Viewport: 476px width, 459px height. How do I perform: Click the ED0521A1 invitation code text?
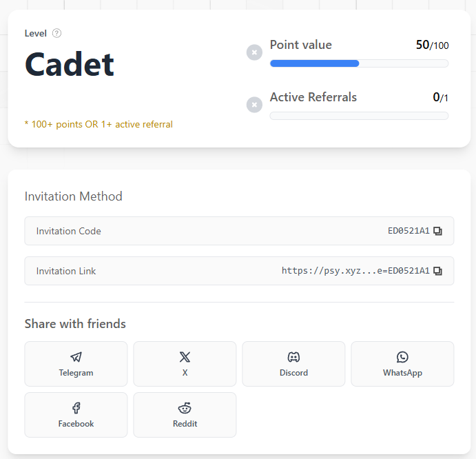point(408,231)
